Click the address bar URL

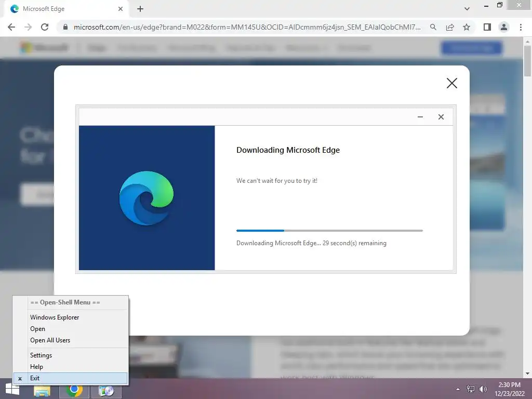247,27
